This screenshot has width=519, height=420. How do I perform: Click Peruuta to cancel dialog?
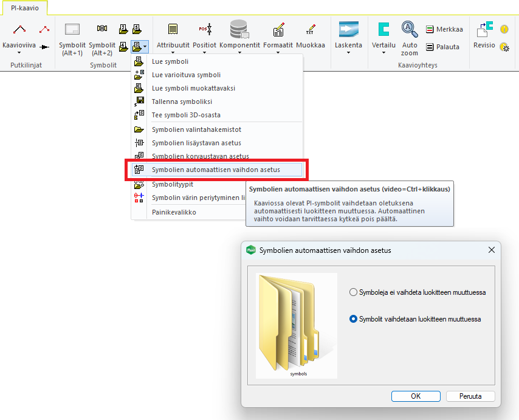click(x=470, y=396)
